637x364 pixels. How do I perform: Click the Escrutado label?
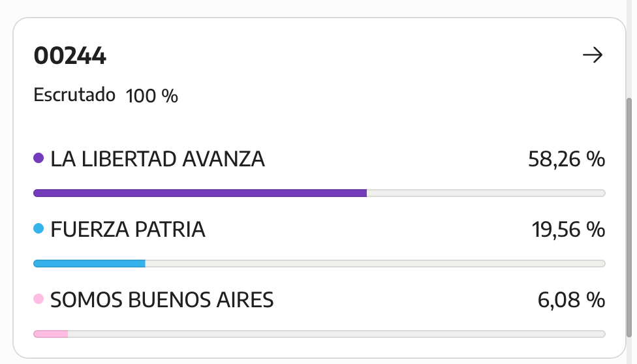click(74, 95)
